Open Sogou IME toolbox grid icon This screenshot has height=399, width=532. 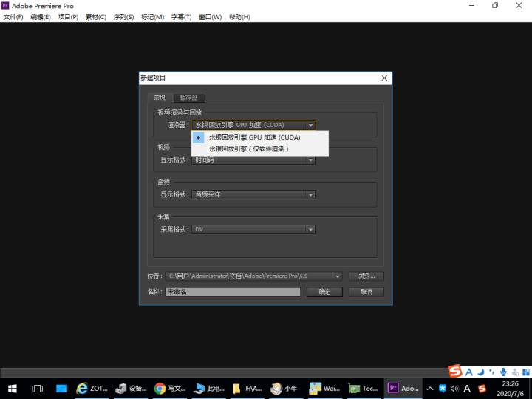tap(526, 372)
